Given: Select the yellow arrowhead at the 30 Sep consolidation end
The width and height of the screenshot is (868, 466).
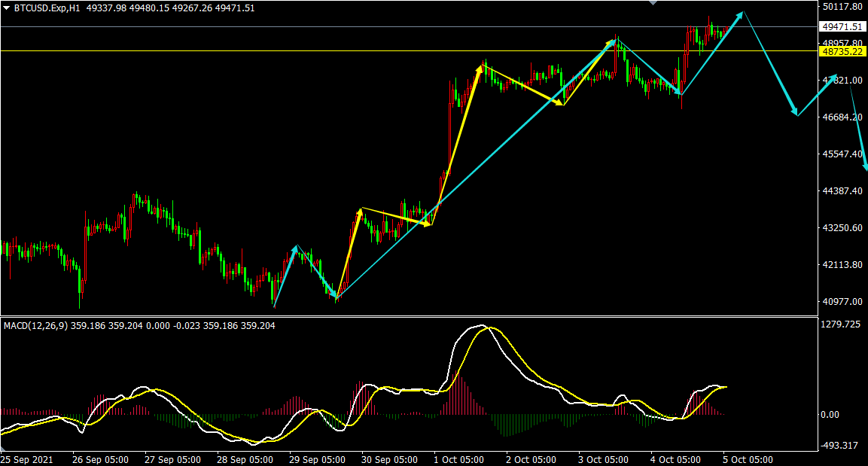Looking at the screenshot, I should point(428,224).
